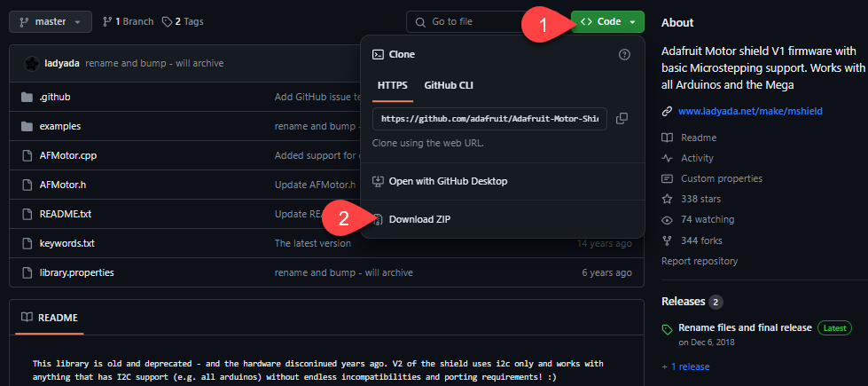The image size is (868, 386).
Task: Choose Open with GitHub Desktop
Action: (x=447, y=181)
